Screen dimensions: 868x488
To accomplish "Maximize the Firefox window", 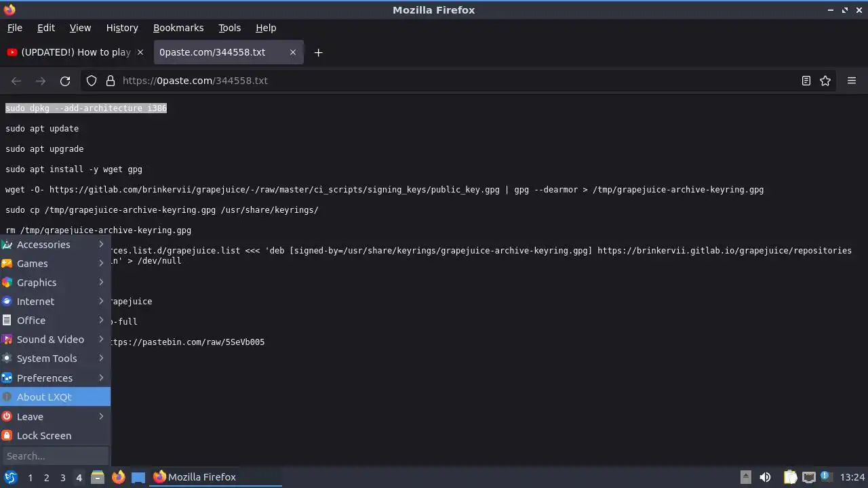I will (x=845, y=10).
